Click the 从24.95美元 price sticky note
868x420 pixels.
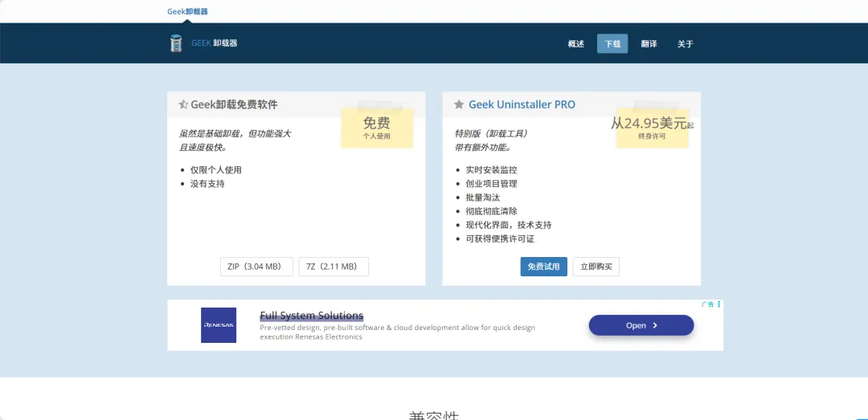652,128
